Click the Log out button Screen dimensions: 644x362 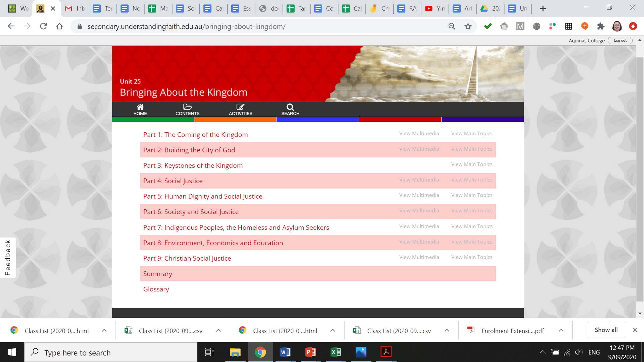point(620,40)
